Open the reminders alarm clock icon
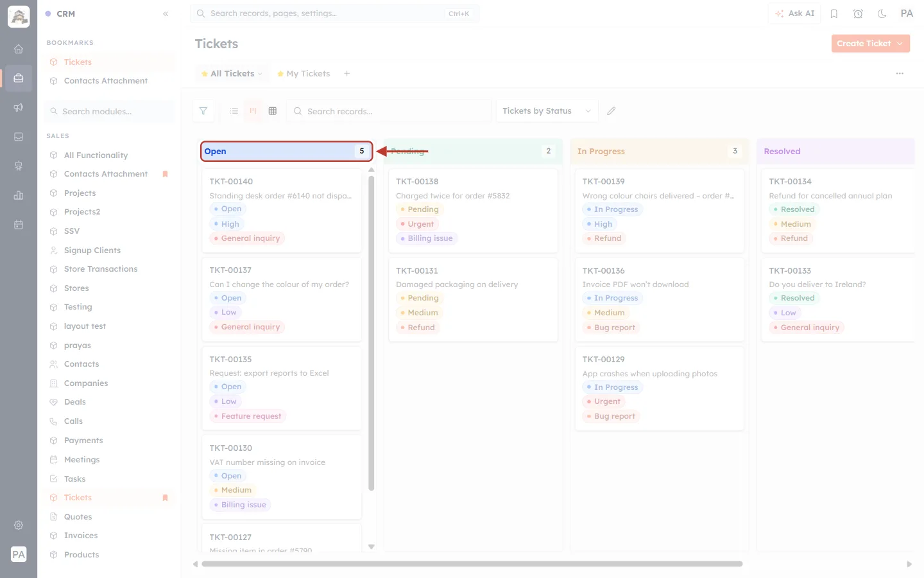 coord(858,13)
